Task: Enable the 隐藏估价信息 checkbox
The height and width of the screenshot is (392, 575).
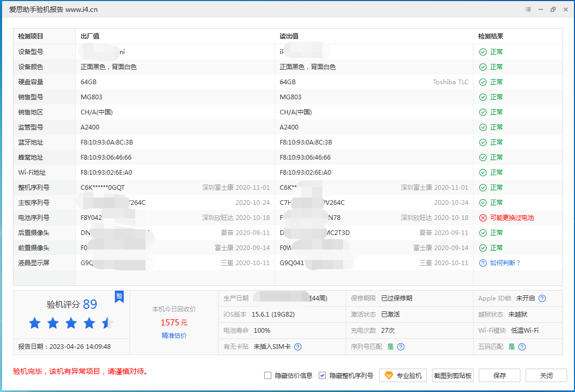Action: (x=268, y=375)
